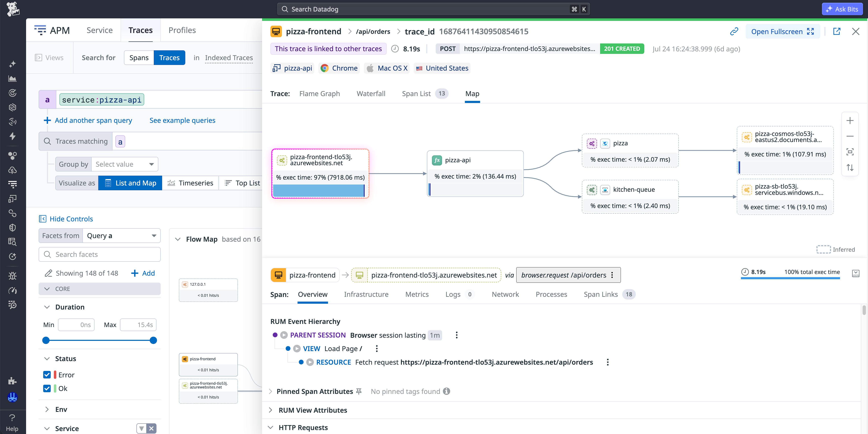Image resolution: width=868 pixels, height=434 pixels.
Task: Click the Duration slider minimum handle
Action: coord(46,340)
